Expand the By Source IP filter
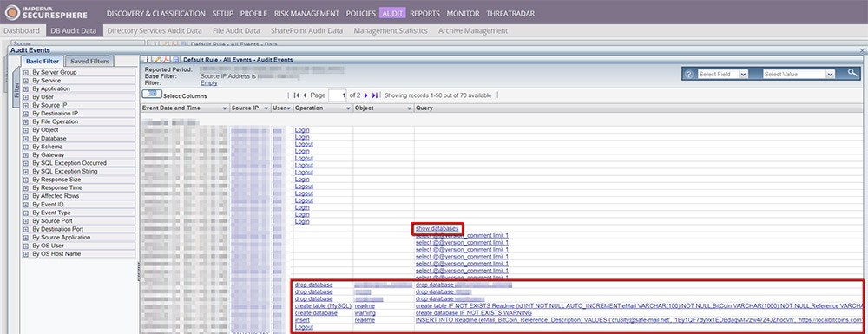The height and width of the screenshot is (334, 868). [26, 105]
